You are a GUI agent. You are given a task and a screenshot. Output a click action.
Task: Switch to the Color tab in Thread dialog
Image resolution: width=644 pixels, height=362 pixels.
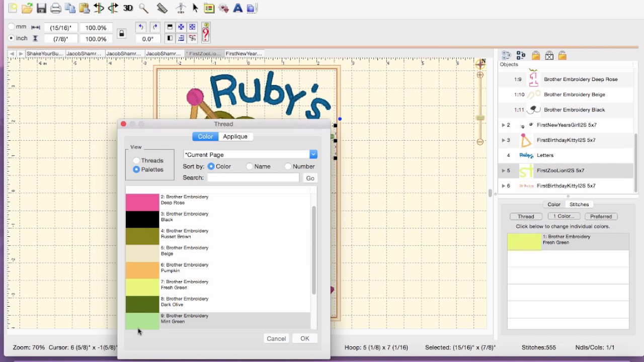coord(205,136)
